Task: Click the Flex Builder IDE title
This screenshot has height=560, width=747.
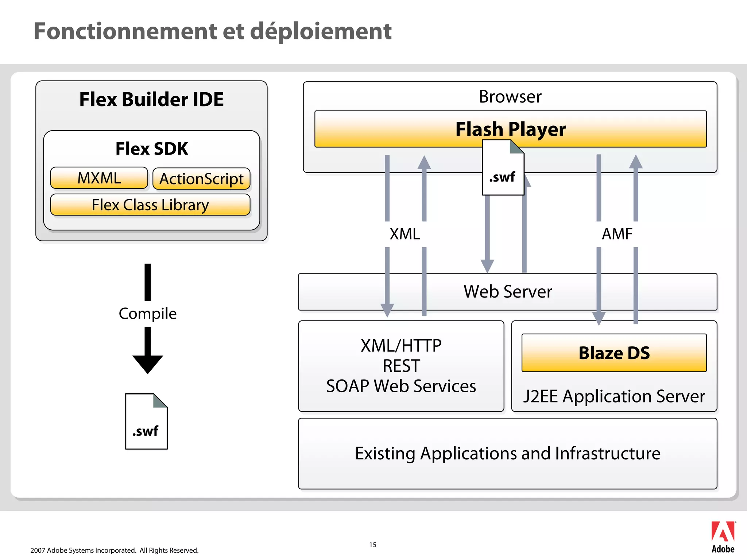Action: point(151,100)
